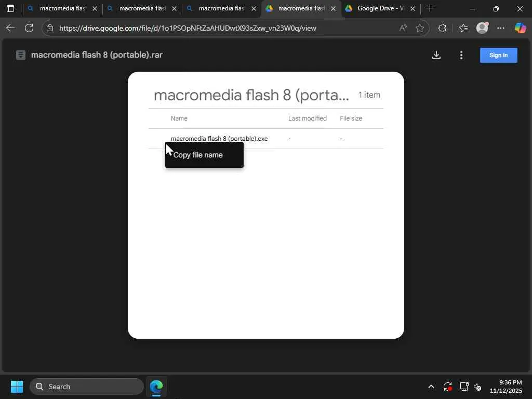Viewport: 532px width, 399px height.
Task: Click the Edge icon on taskbar
Action: pos(156,387)
